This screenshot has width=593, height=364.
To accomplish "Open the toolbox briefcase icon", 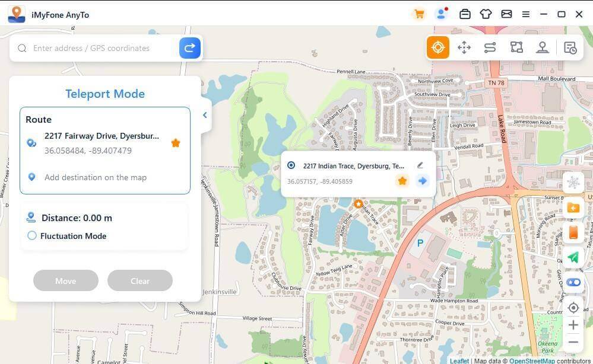I will 465,14.
